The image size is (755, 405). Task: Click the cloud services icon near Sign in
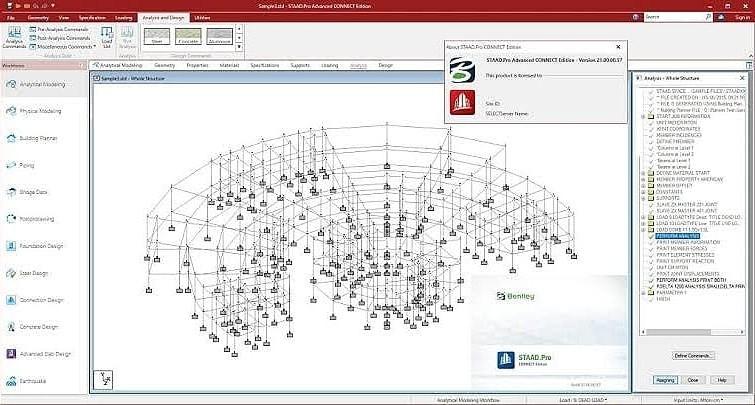[x=721, y=17]
